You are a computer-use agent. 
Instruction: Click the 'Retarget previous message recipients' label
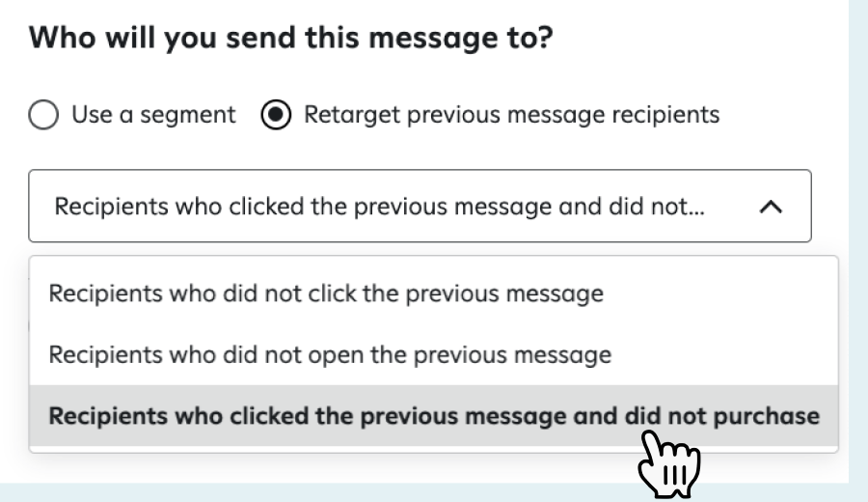pyautogui.click(x=511, y=115)
